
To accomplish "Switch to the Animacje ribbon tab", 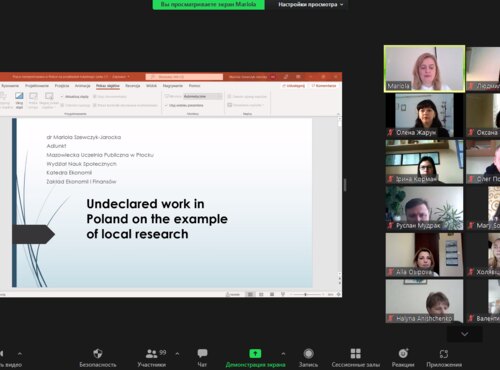I will (82, 86).
